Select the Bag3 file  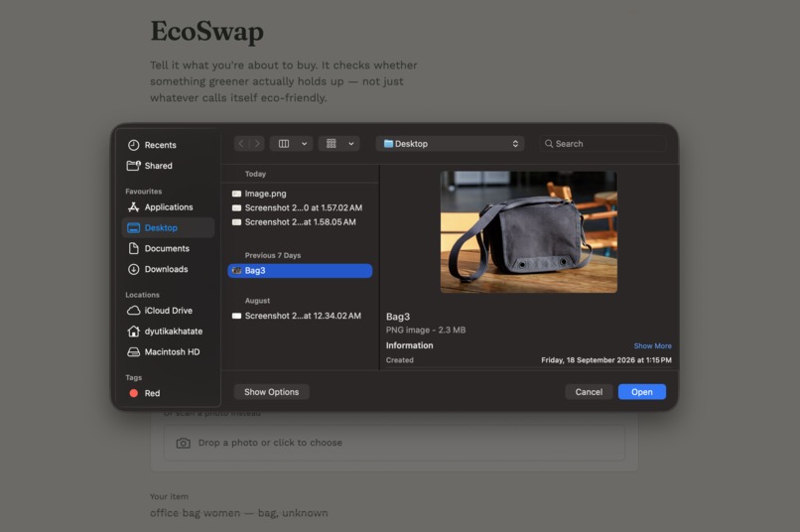click(x=300, y=271)
